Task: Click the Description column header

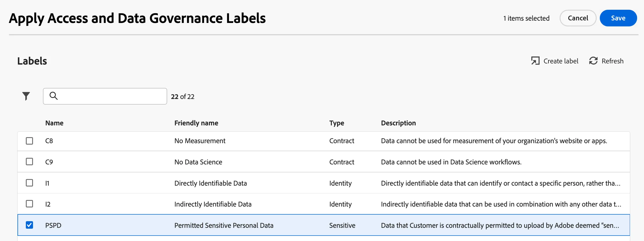Action: point(398,123)
